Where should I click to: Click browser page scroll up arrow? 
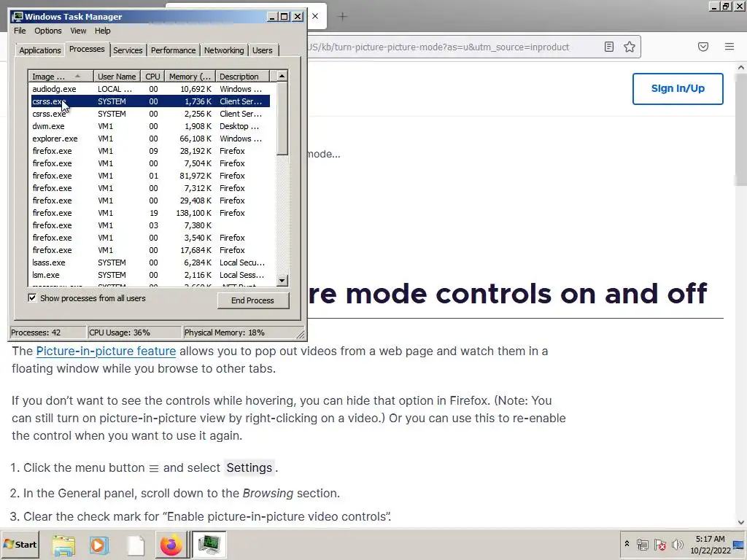pyautogui.click(x=741, y=68)
